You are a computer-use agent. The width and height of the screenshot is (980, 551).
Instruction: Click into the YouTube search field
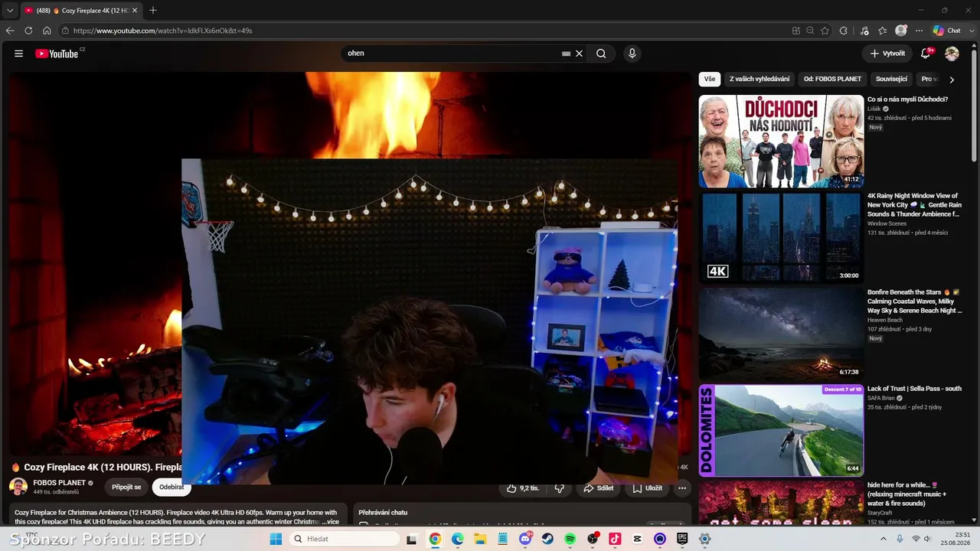[x=452, y=54]
